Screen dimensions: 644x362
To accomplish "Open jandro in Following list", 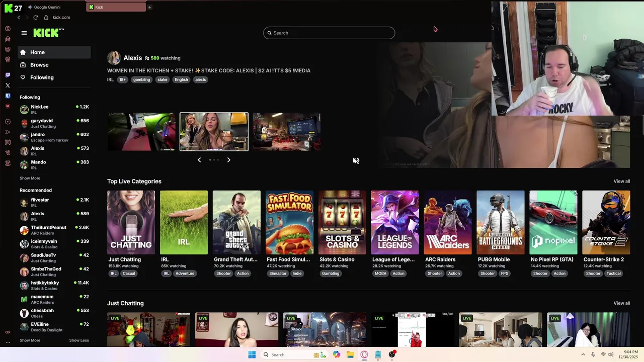I will click(54, 137).
